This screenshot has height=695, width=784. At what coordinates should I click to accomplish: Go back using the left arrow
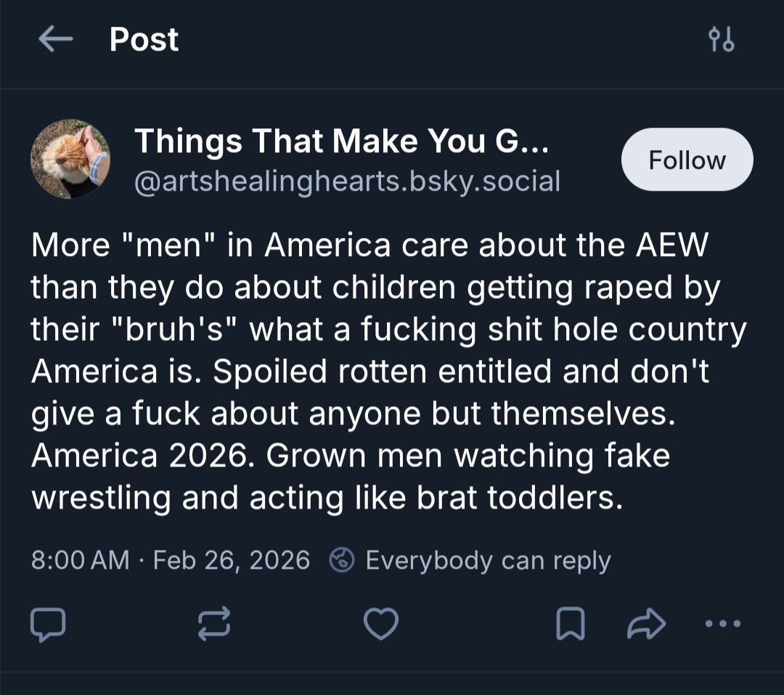pyautogui.click(x=55, y=40)
